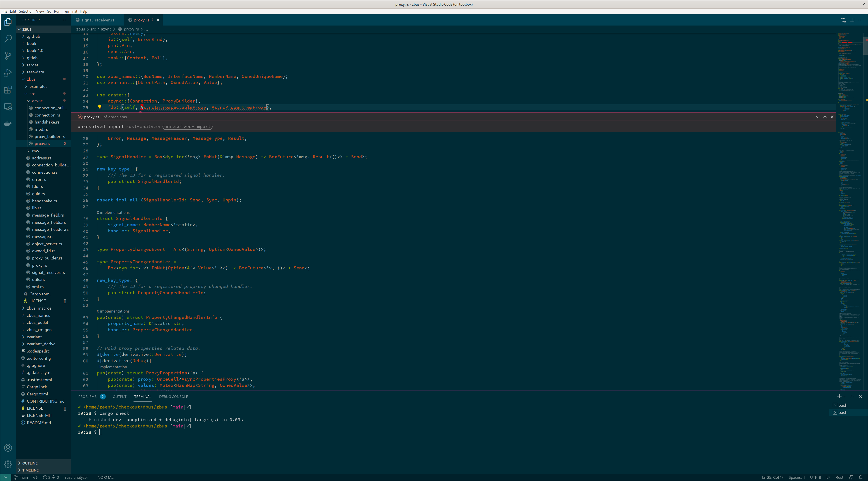Open the Remote Explorer view

[8, 106]
